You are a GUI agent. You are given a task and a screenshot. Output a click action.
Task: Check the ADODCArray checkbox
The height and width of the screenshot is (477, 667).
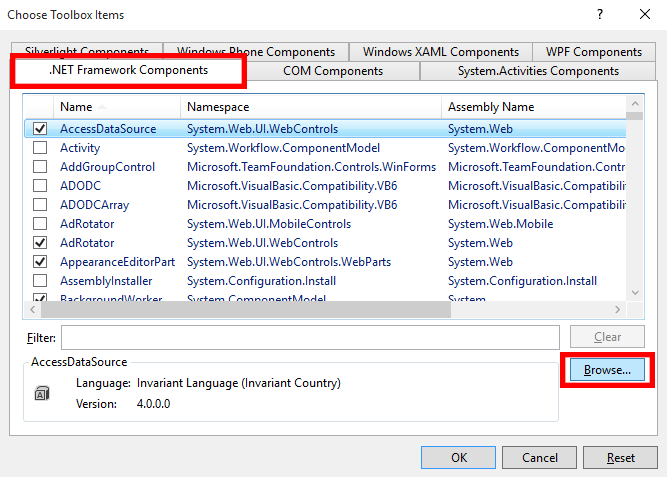click(40, 205)
